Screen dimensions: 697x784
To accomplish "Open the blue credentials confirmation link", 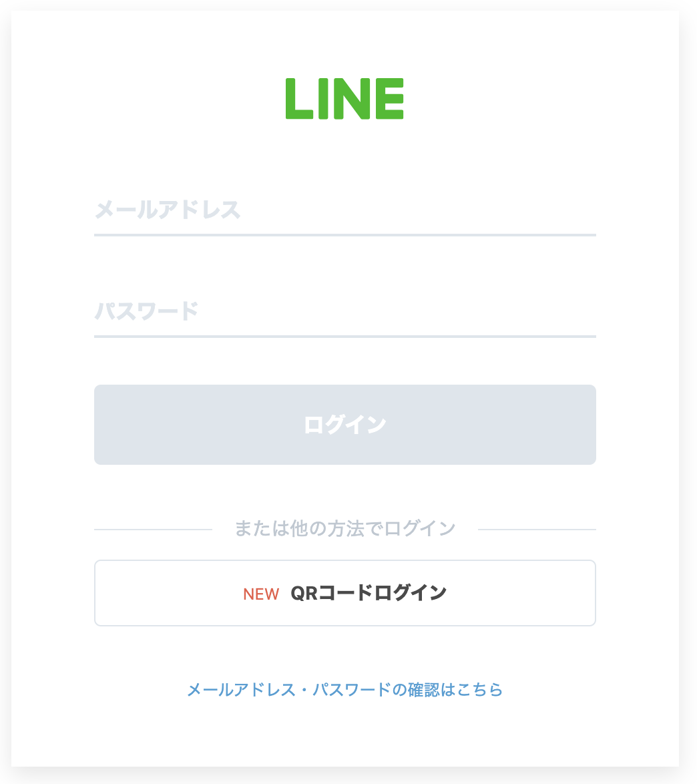I will (344, 690).
